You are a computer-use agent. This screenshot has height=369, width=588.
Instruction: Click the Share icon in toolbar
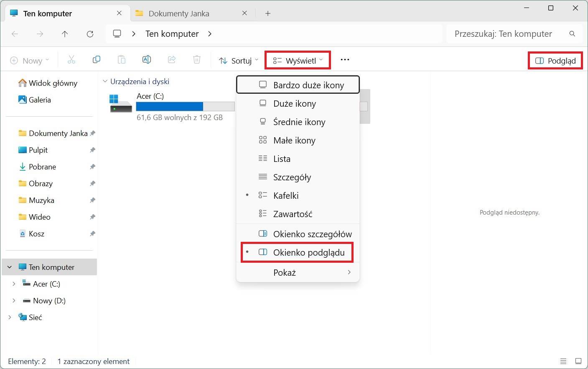[172, 60]
